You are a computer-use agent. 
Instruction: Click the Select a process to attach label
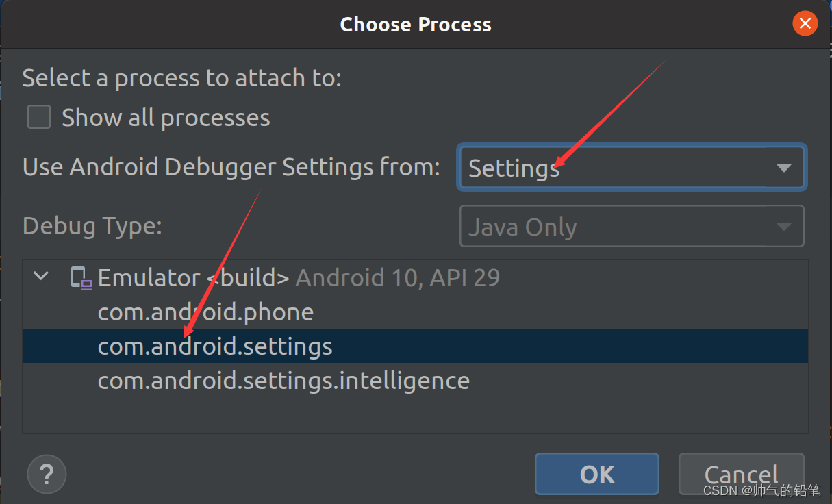[181, 77]
